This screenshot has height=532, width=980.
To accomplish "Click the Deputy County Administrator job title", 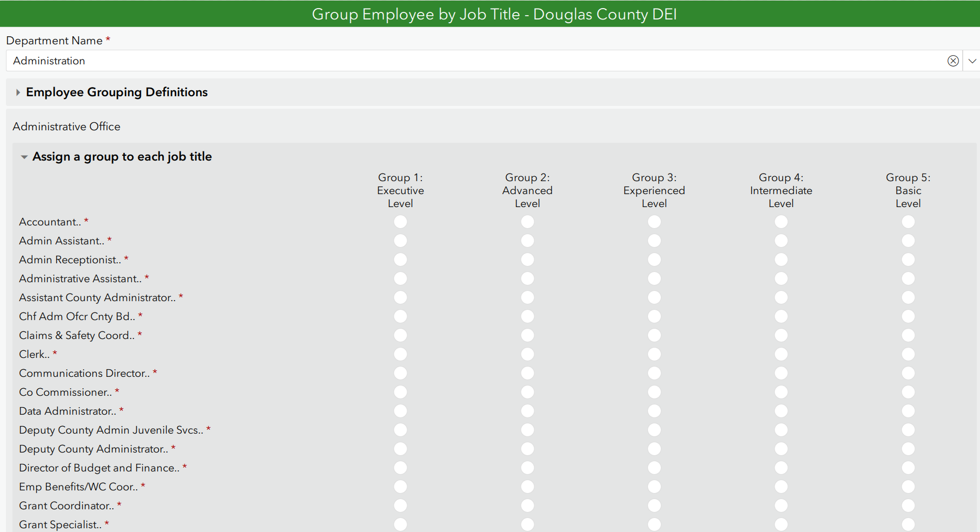I will (x=94, y=449).
